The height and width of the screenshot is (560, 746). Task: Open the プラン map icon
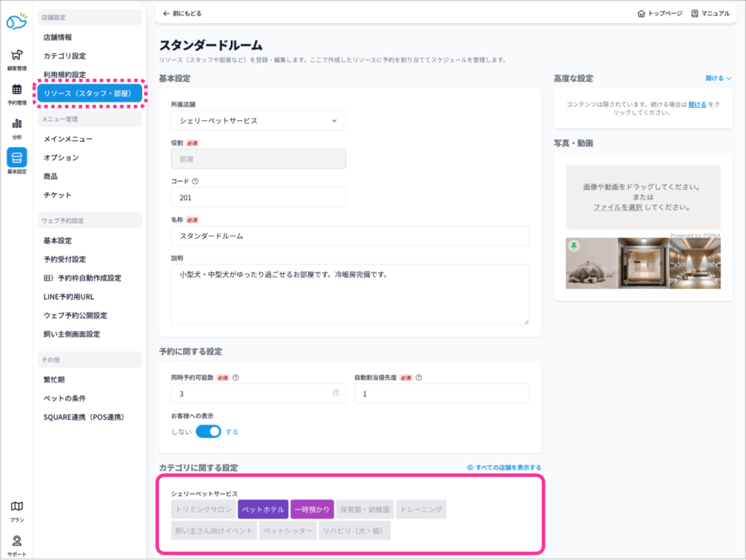pos(16,507)
